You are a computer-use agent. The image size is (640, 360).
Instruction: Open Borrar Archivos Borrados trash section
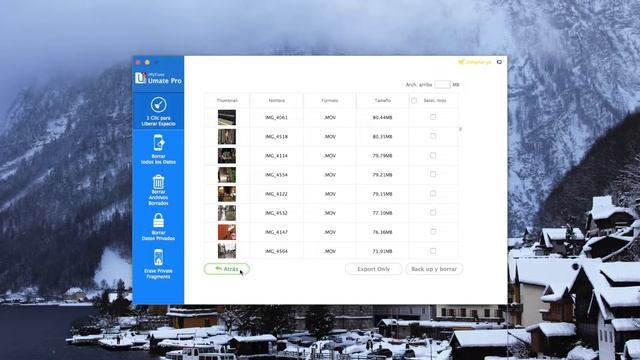(158, 190)
